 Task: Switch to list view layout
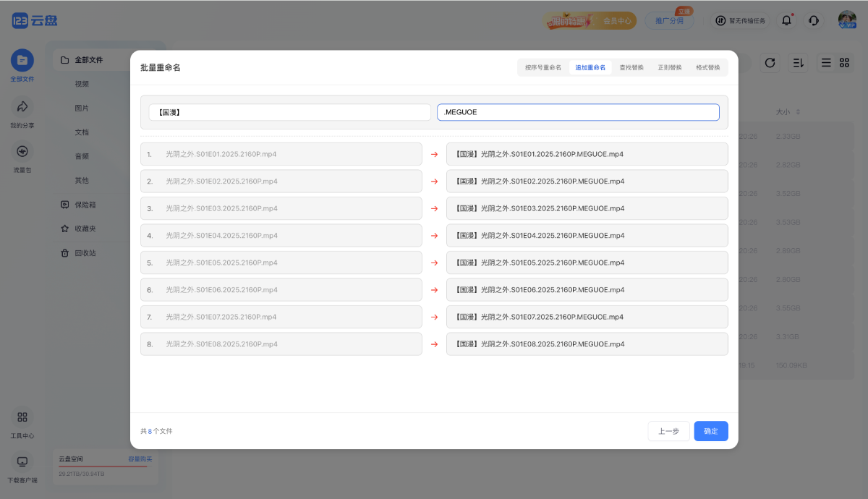point(825,63)
